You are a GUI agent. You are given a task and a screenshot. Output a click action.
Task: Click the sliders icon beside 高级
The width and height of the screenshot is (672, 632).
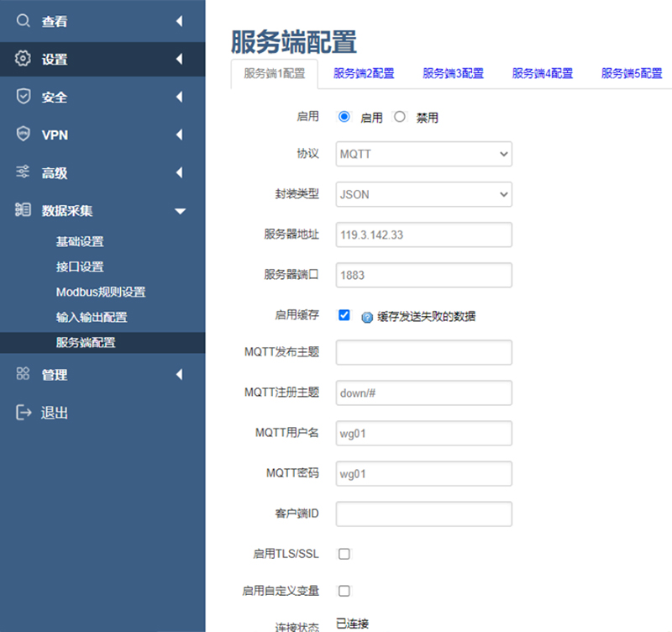pyautogui.click(x=24, y=172)
